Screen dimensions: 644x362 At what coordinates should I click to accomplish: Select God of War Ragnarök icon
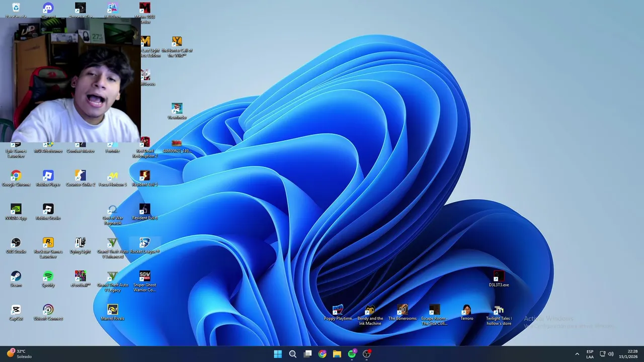click(112, 215)
